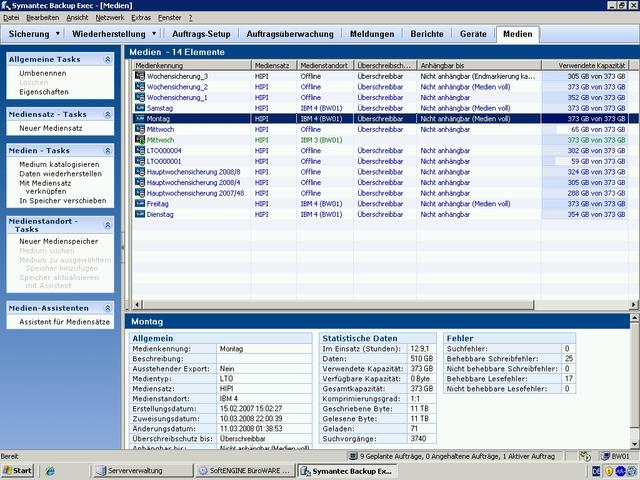Click the job status icon in status bar
The image size is (640, 480).
tap(353, 456)
